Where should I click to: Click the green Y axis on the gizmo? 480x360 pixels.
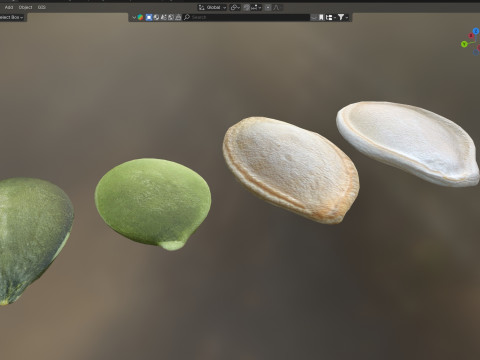(x=464, y=44)
